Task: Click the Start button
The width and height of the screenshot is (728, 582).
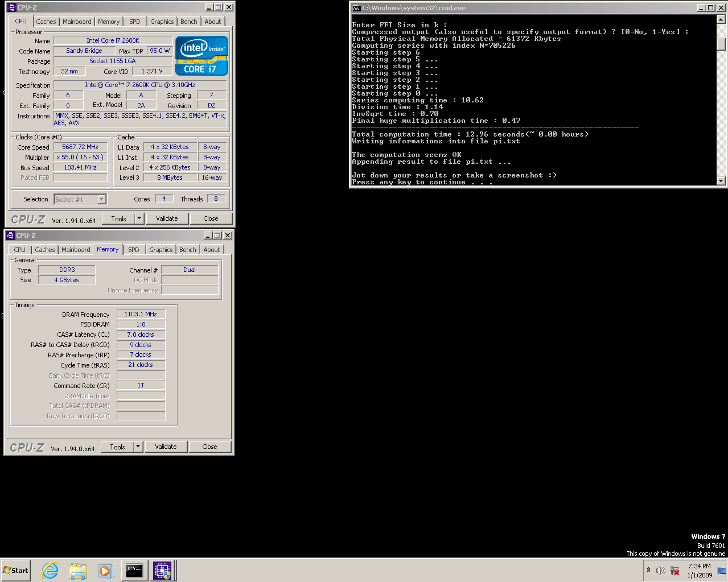Action: coord(16,571)
